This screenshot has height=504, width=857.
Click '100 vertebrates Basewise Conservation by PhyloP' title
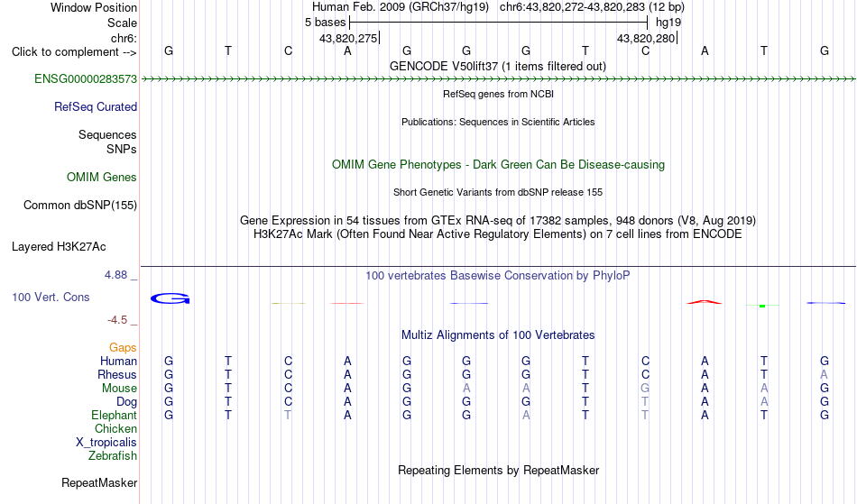[x=498, y=275]
